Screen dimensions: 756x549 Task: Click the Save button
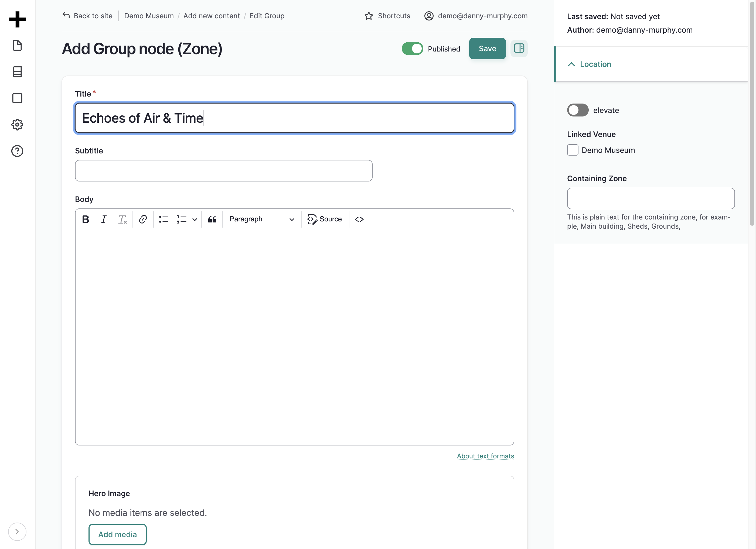click(x=487, y=49)
